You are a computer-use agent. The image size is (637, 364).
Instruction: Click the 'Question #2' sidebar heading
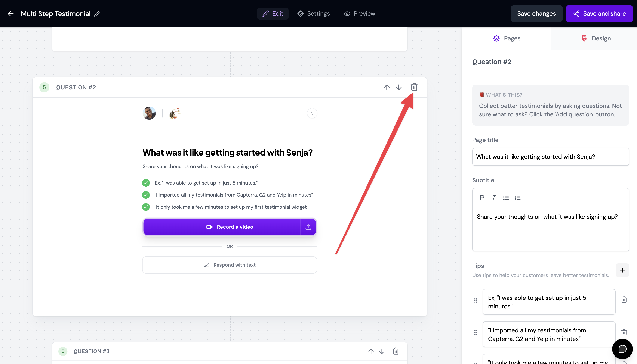[x=492, y=62]
